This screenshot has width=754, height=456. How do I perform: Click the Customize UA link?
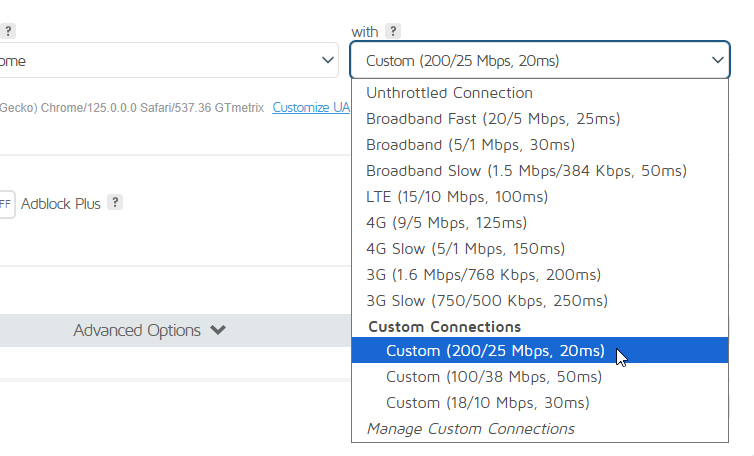coord(311,107)
